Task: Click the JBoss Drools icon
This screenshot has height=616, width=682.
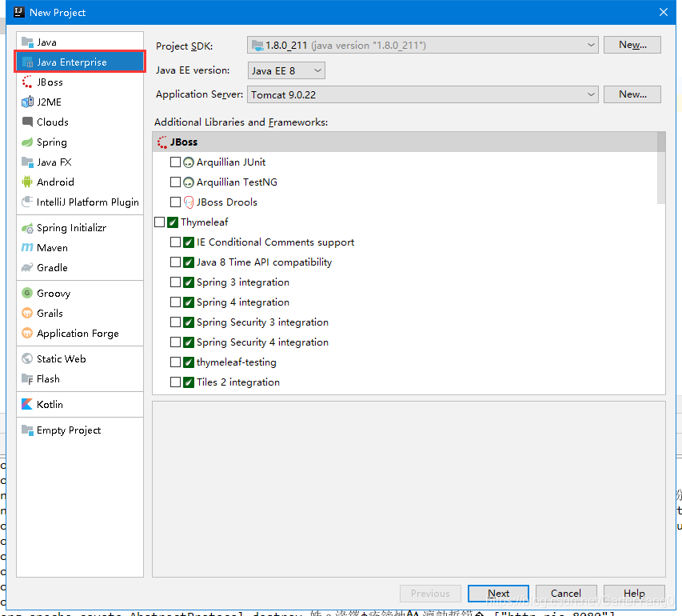Action: [x=189, y=202]
